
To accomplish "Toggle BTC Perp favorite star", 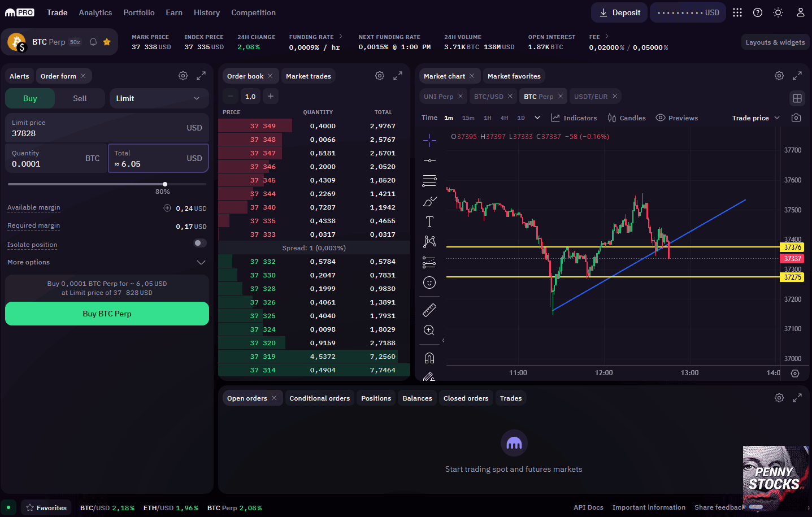I will (107, 42).
